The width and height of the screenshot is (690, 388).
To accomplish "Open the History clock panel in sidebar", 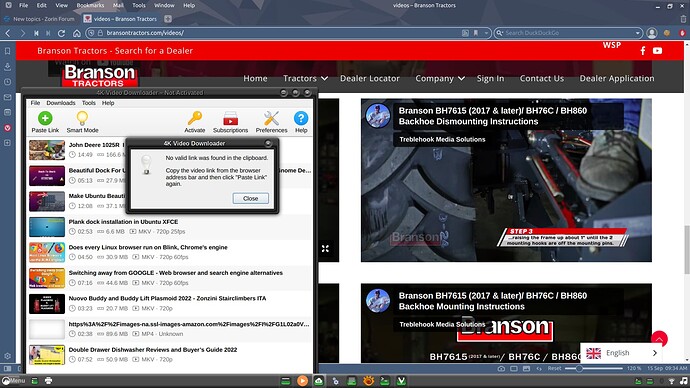I will (x=7, y=82).
